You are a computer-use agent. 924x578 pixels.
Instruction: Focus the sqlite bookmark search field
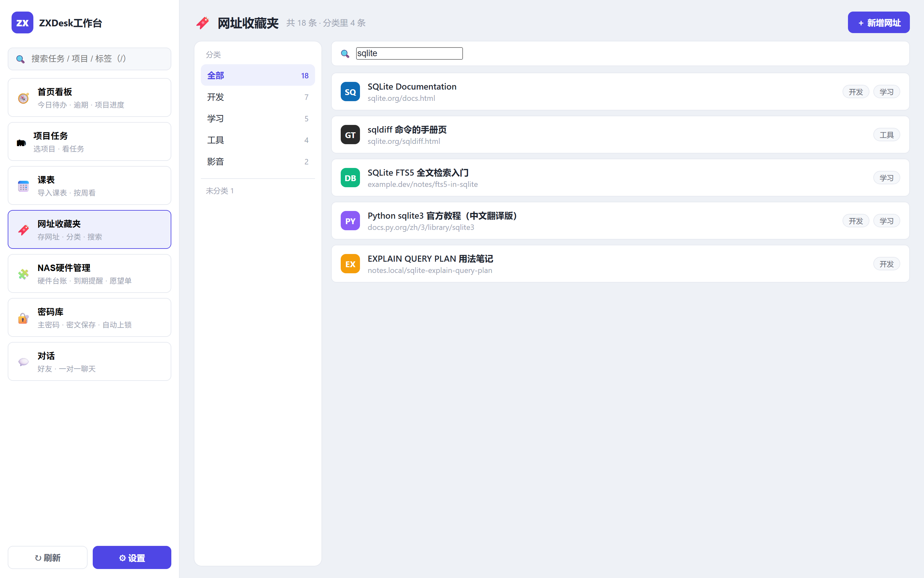coord(409,54)
